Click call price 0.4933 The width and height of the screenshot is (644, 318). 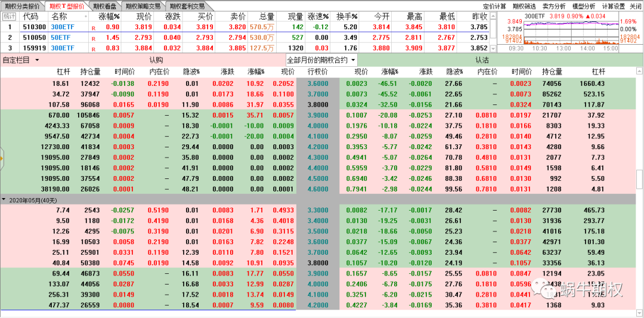point(284,211)
